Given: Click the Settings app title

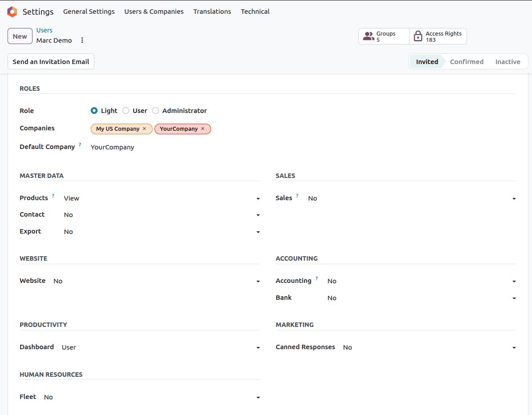Looking at the screenshot, I should (38, 12).
